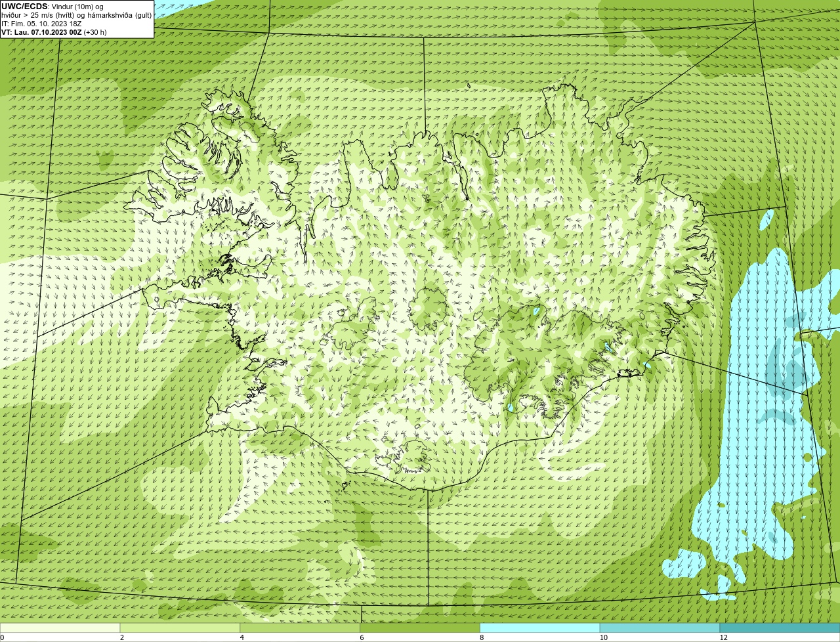Click the 'UWC/ECDS: Vindur (10m) og' title line
The width and height of the screenshot is (840, 642).
click(52, 7)
